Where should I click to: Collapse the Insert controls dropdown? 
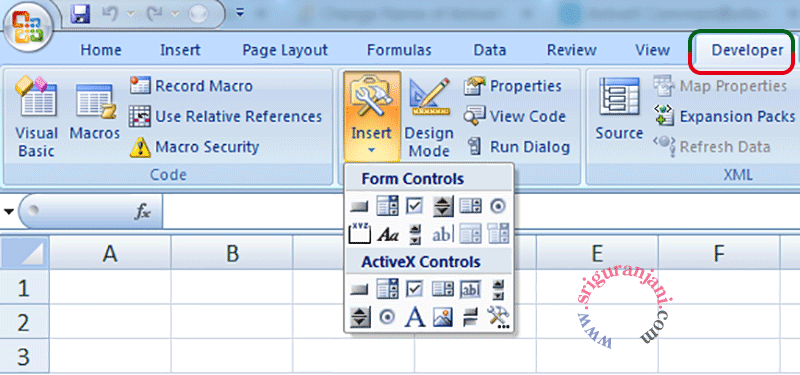[x=371, y=117]
